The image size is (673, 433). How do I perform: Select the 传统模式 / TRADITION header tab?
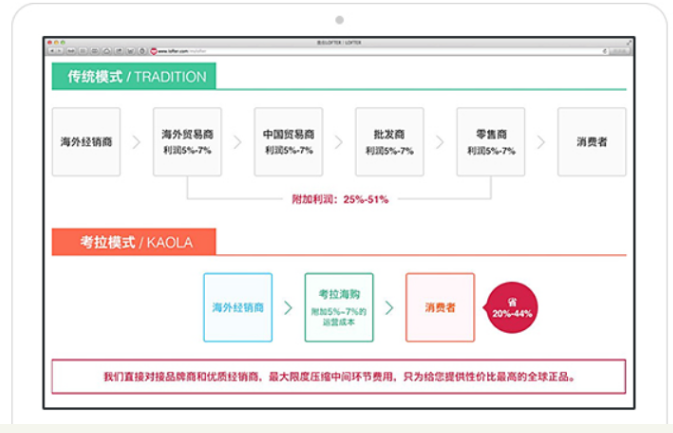pos(134,76)
